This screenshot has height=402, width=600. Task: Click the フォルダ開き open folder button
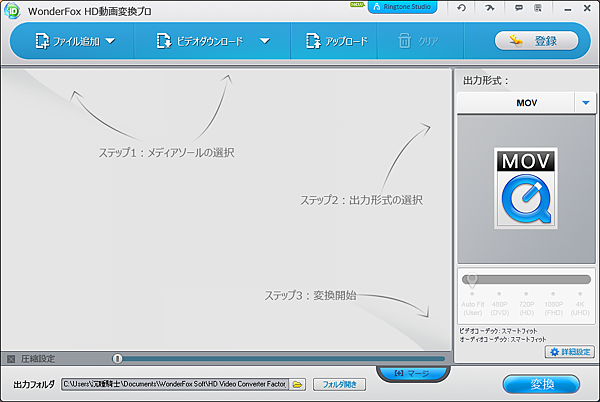tap(339, 384)
